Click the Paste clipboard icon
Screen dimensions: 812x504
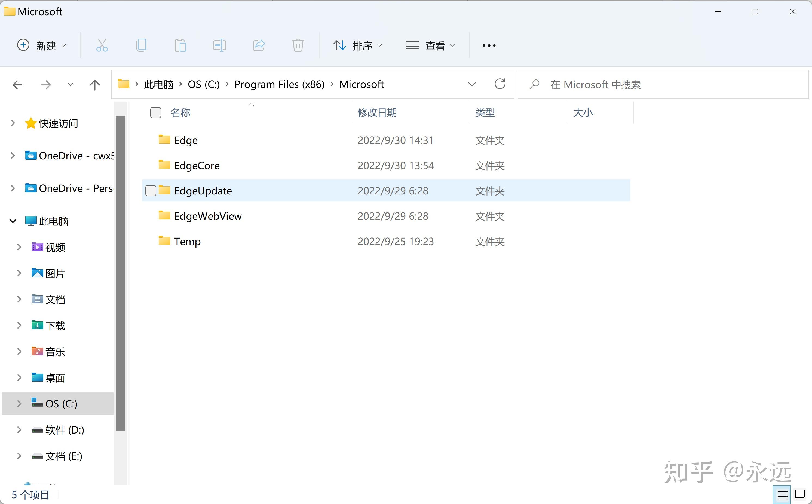point(180,45)
